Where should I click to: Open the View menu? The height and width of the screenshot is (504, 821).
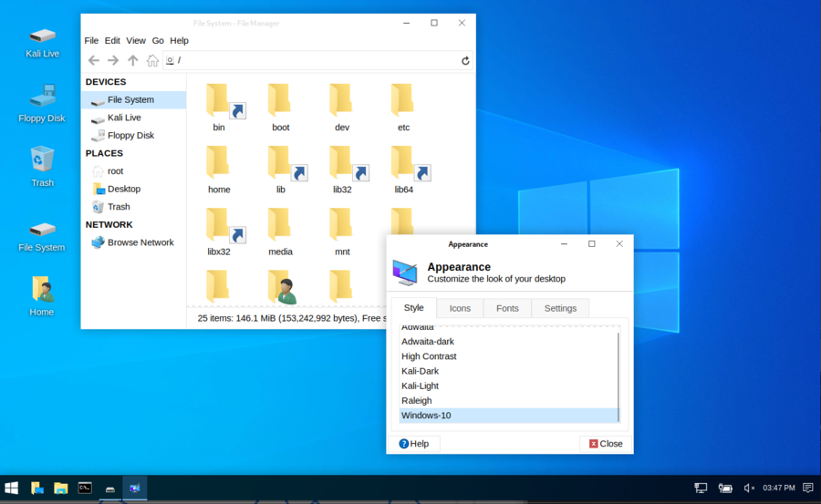[136, 40]
